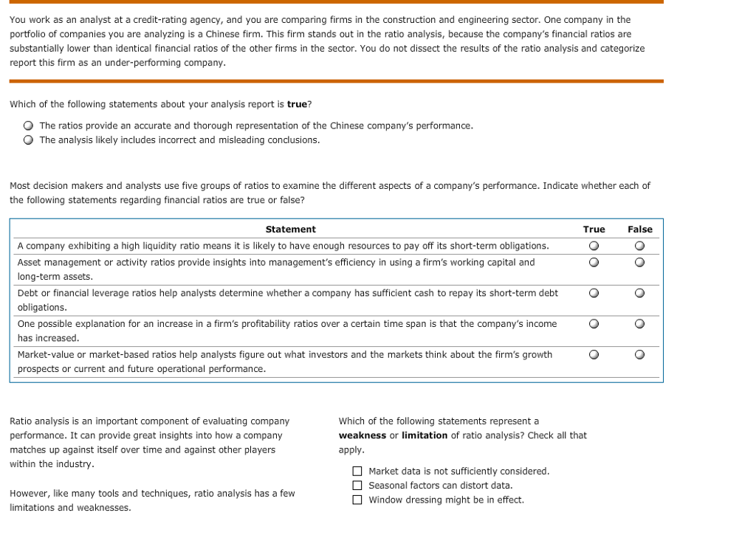Check 'Seasonal factors can distort data'
This screenshot has width=756, height=538.
357,486
